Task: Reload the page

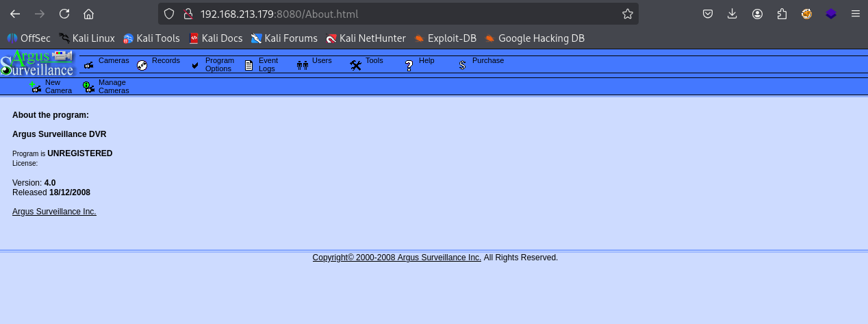Action: click(x=64, y=14)
